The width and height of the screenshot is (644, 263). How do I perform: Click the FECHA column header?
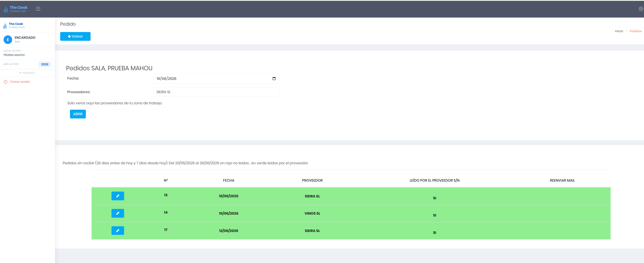click(x=228, y=181)
